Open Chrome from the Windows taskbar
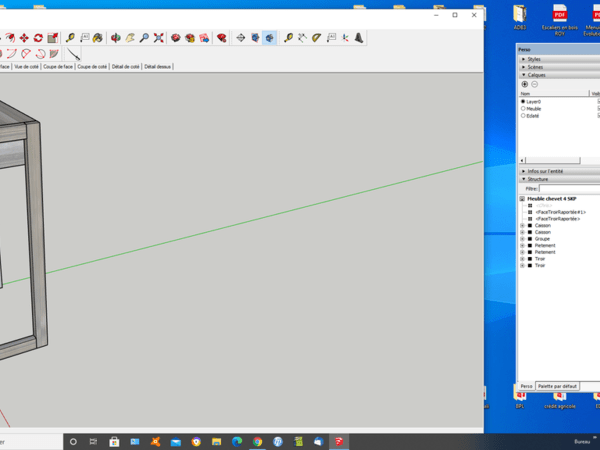This screenshot has width=600, height=450. pyautogui.click(x=257, y=441)
